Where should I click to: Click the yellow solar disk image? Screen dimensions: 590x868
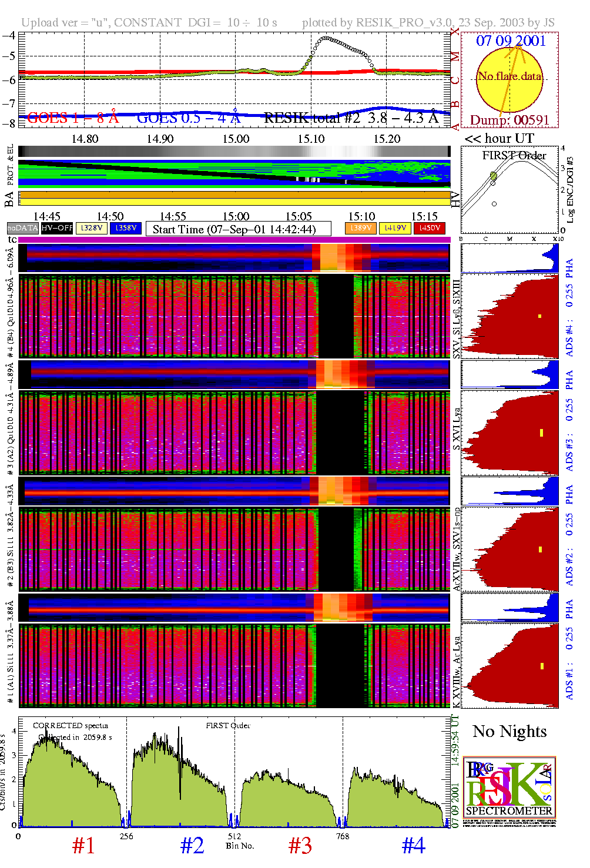point(509,80)
